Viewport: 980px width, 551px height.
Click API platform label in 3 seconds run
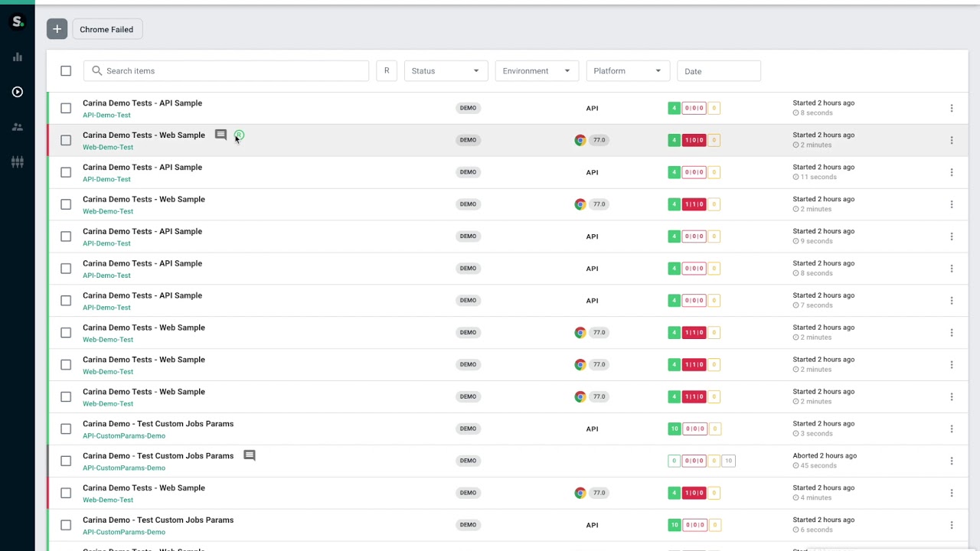click(x=592, y=429)
